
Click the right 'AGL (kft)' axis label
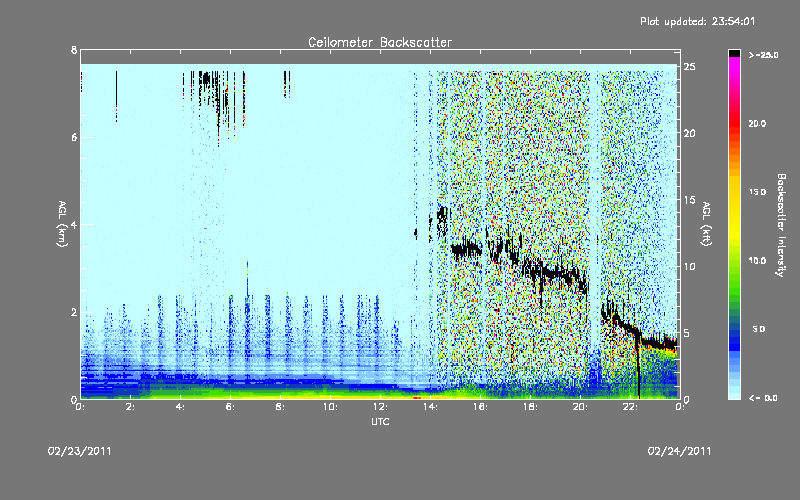tap(707, 224)
